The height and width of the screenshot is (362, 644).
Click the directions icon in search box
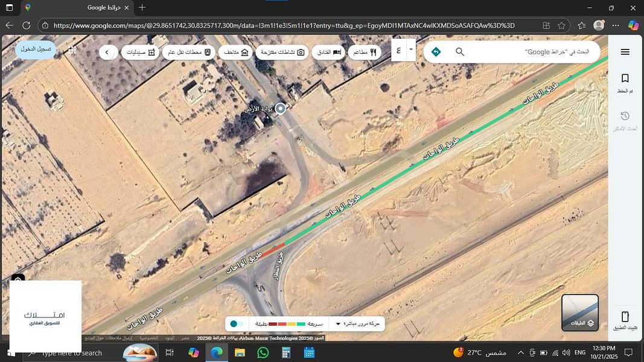pyautogui.click(x=436, y=52)
